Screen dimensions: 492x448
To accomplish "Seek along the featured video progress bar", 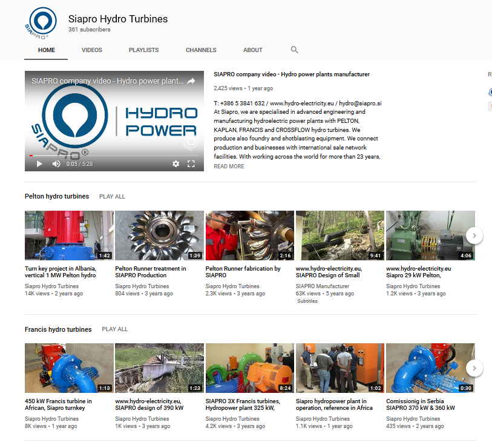I will [114, 156].
